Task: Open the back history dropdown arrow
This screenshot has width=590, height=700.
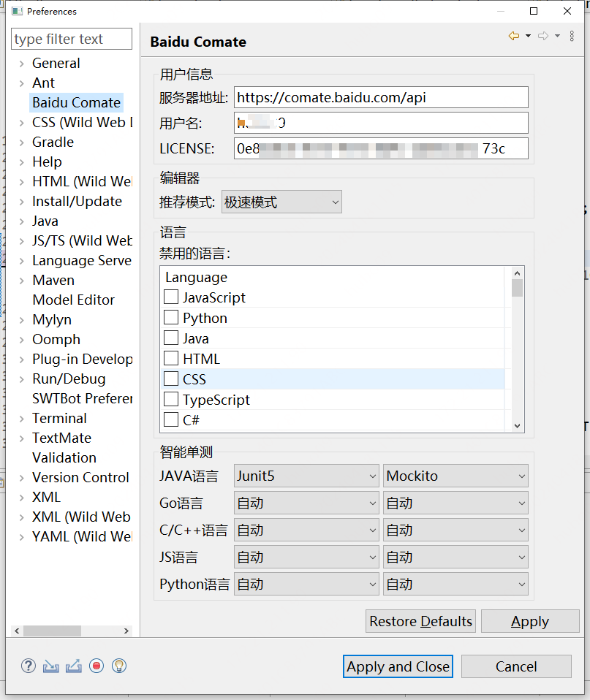Action: click(528, 36)
